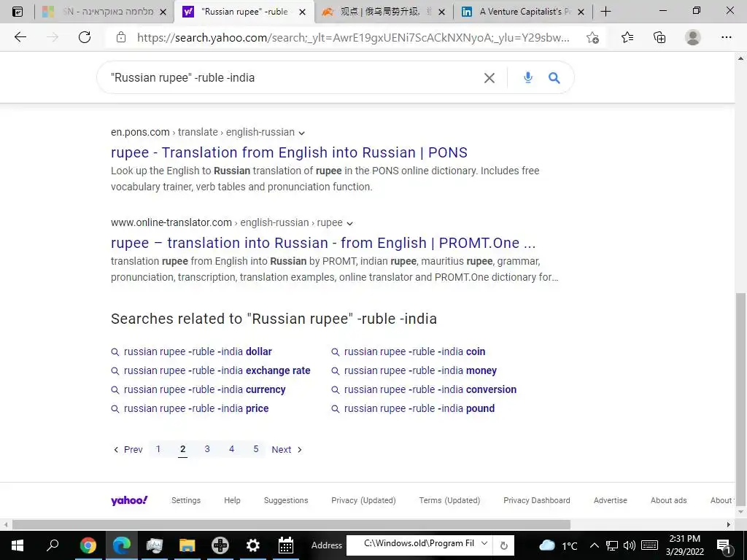Go to results page 5
The image size is (747, 560).
[x=256, y=449]
